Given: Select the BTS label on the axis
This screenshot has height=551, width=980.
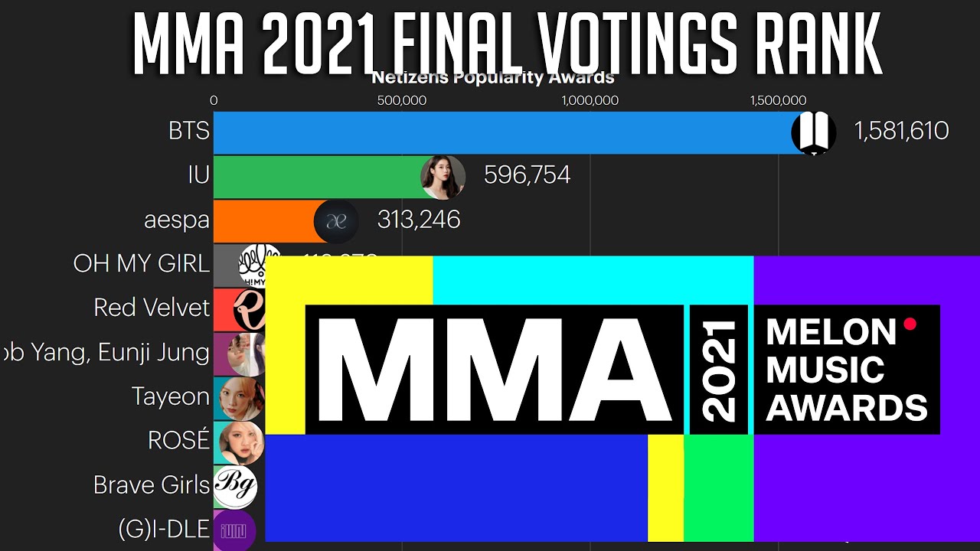Looking at the screenshot, I should pyautogui.click(x=189, y=131).
